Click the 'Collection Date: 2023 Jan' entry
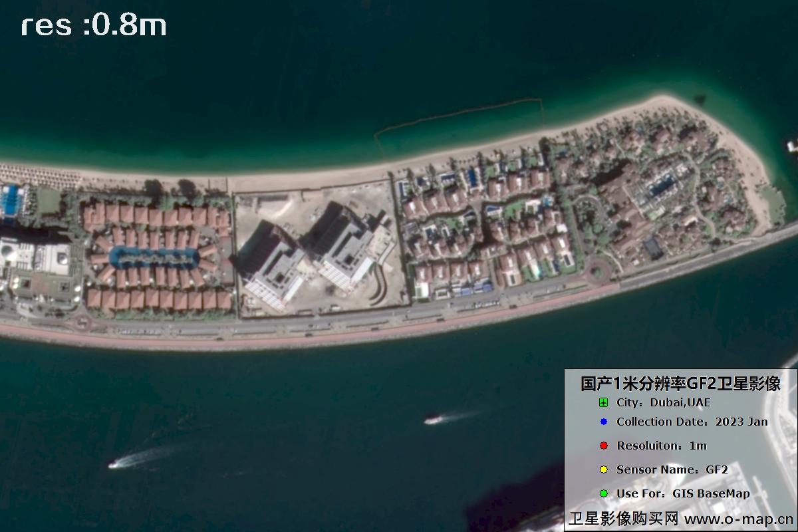 tap(692, 422)
